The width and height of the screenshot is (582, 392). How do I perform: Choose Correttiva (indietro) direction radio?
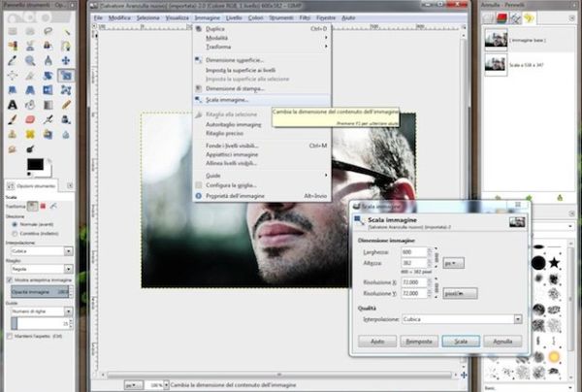[15, 234]
